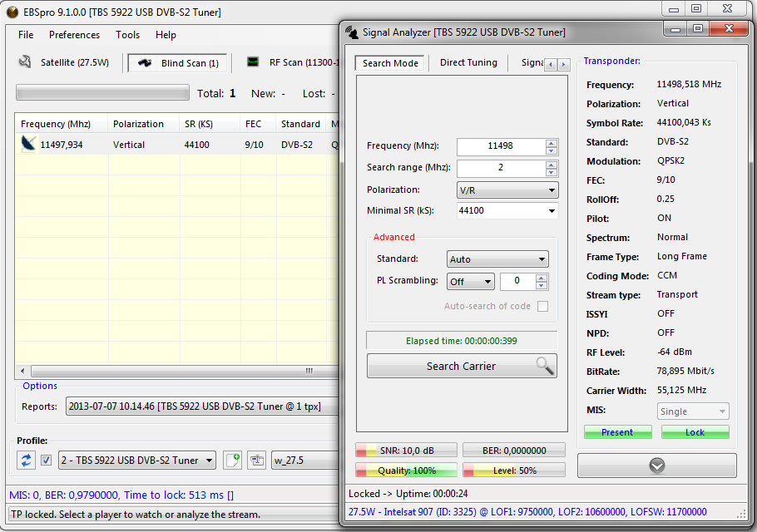Click the satellite dish icon in transponder row
The width and height of the screenshot is (757, 532).
tap(28, 144)
